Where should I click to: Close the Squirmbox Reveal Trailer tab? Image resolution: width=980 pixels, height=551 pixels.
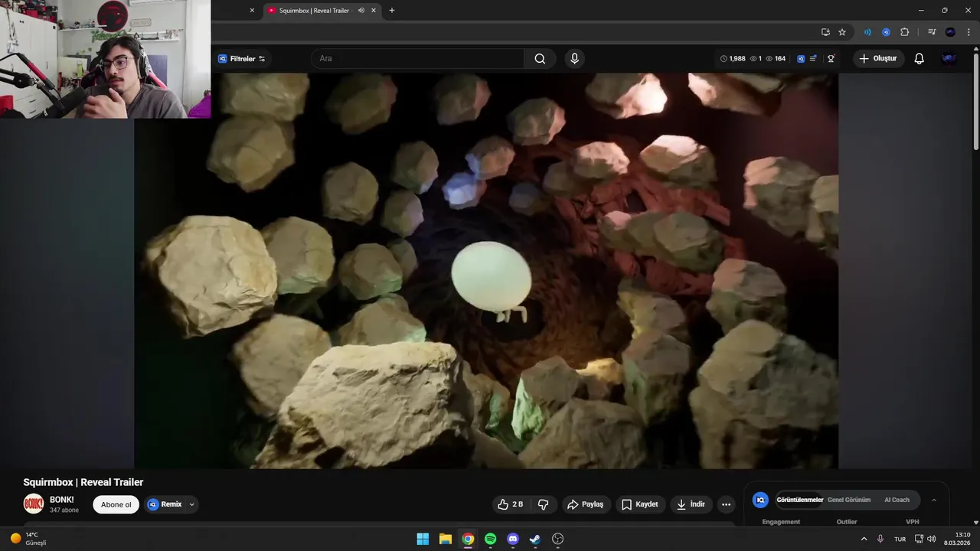point(374,11)
